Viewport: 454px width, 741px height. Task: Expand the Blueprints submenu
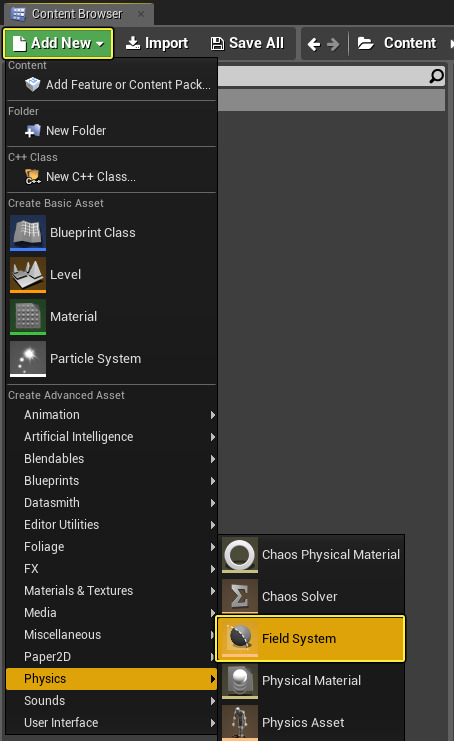coord(111,481)
